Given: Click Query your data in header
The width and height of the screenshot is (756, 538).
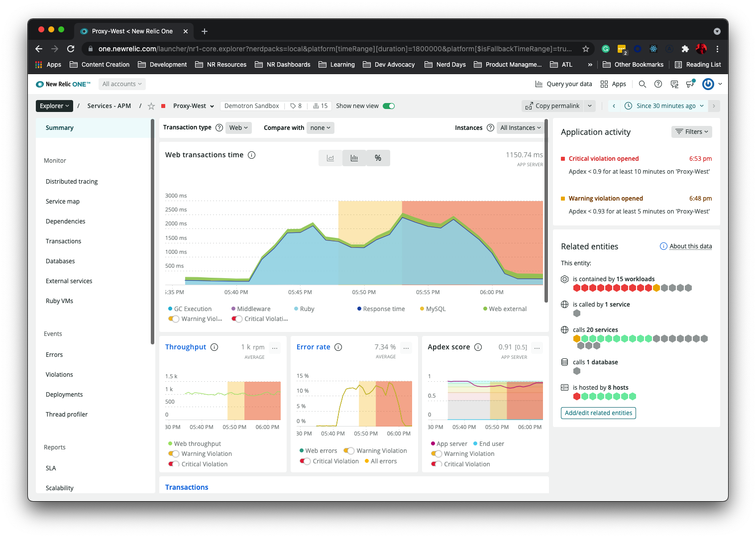Looking at the screenshot, I should [x=563, y=84].
